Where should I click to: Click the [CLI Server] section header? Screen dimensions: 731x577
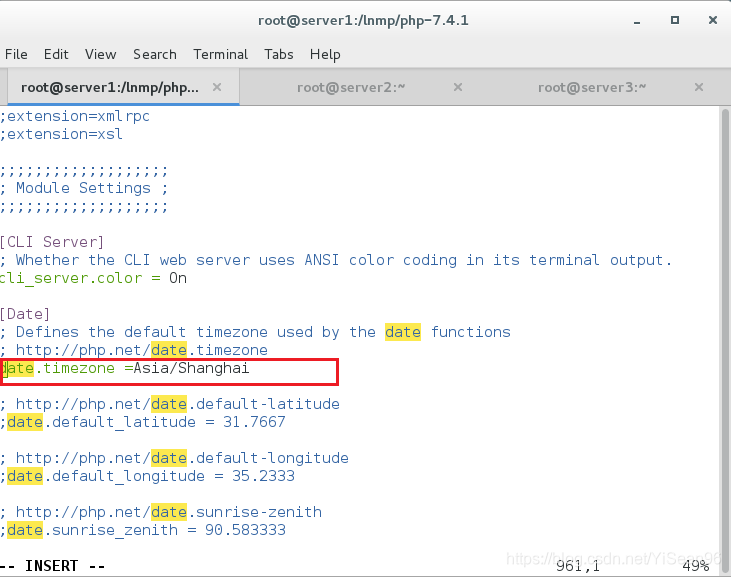(52, 242)
